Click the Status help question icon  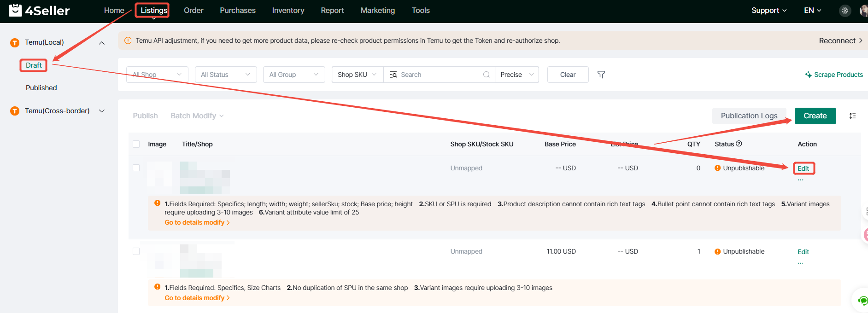tap(739, 144)
